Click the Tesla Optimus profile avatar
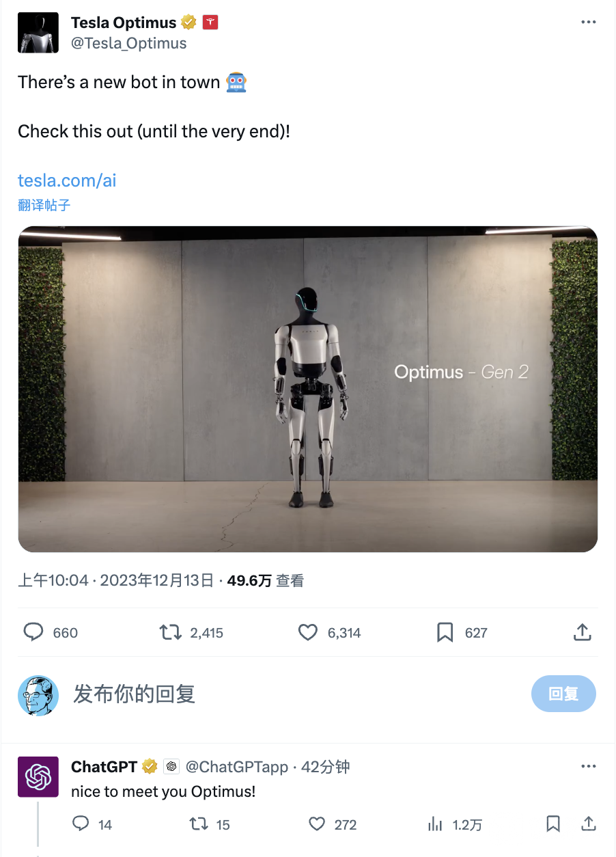 point(38,33)
